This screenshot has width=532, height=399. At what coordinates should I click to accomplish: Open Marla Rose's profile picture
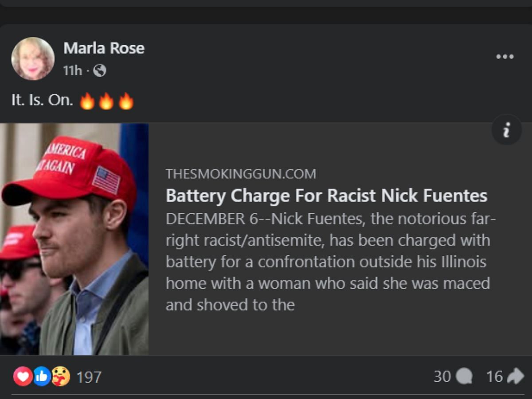tap(33, 59)
